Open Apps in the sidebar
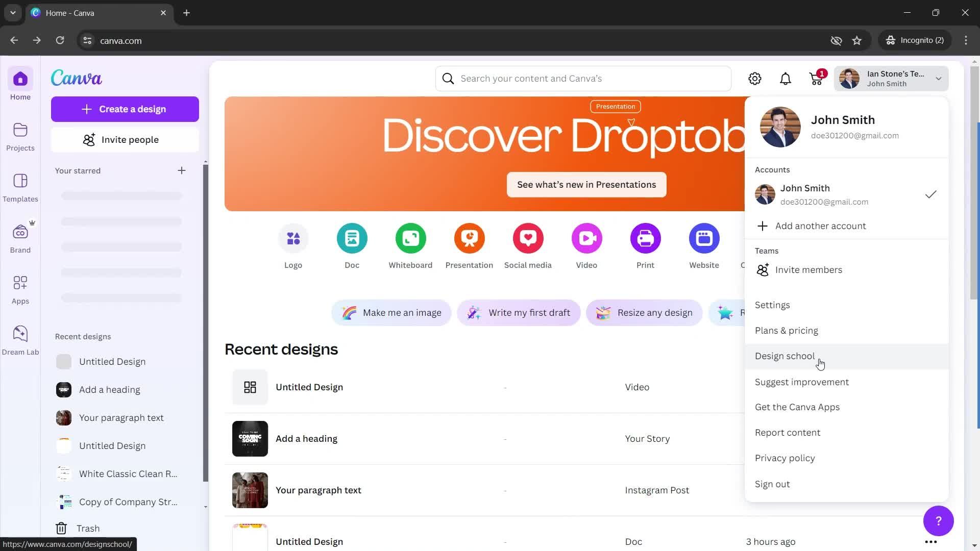 (x=20, y=290)
